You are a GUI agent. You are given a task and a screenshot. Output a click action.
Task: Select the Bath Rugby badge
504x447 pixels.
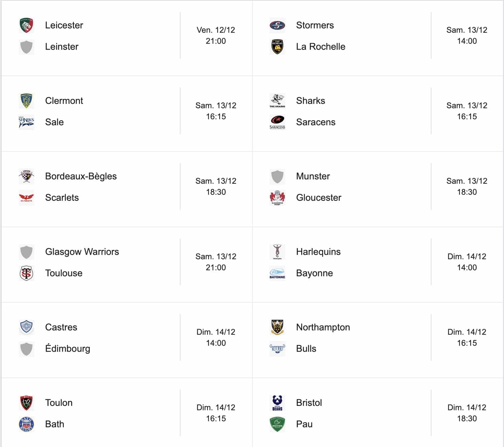pyautogui.click(x=26, y=424)
